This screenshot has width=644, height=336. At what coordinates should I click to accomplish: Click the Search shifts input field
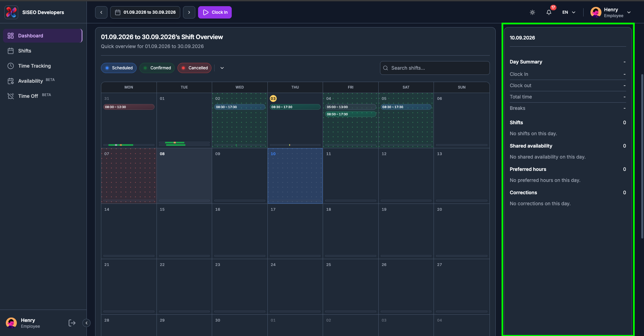435,68
